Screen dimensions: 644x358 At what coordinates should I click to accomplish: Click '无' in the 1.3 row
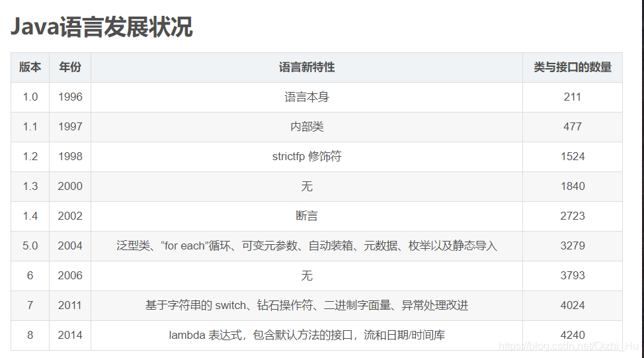pyautogui.click(x=307, y=186)
